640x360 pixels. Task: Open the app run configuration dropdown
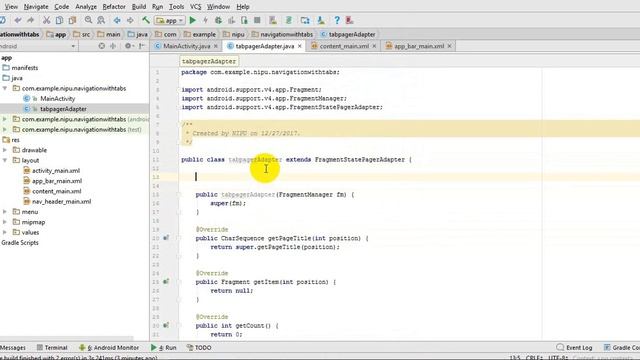pos(170,20)
